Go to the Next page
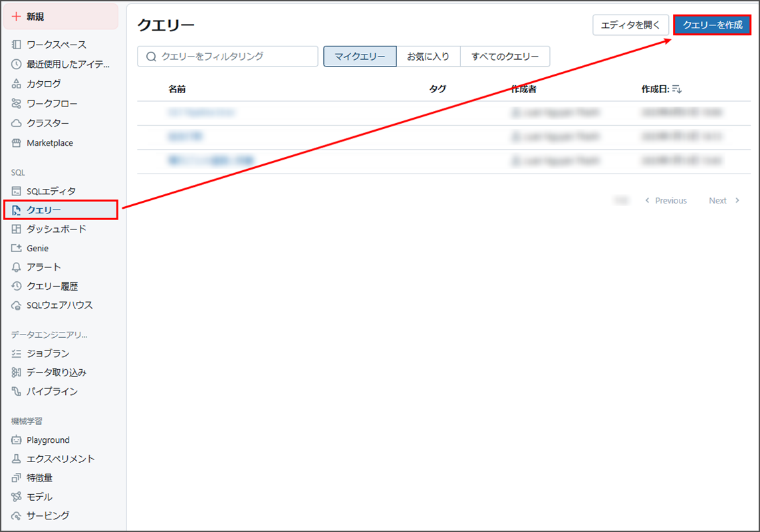This screenshot has height=532, width=760. click(x=724, y=200)
